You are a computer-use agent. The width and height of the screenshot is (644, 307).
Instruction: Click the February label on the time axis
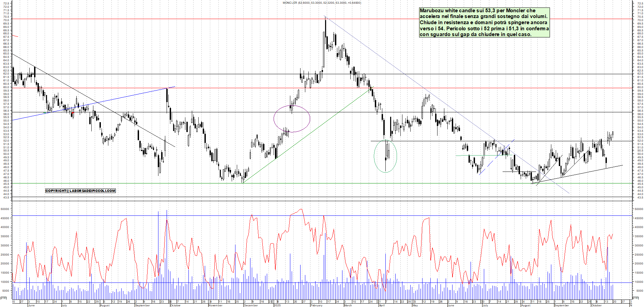316,305
